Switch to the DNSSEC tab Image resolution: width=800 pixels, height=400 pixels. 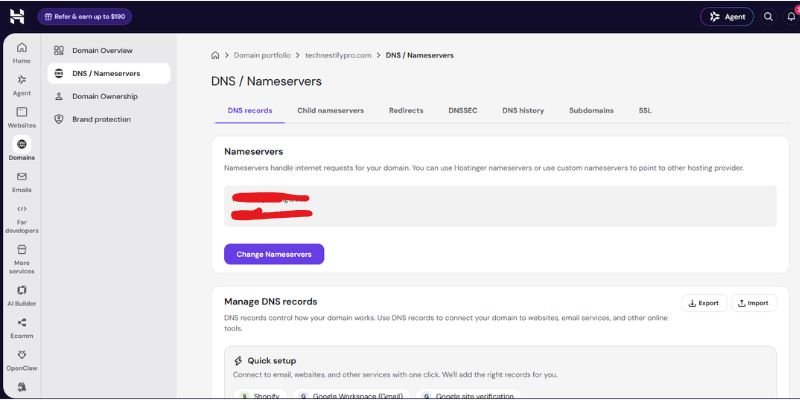[463, 110]
